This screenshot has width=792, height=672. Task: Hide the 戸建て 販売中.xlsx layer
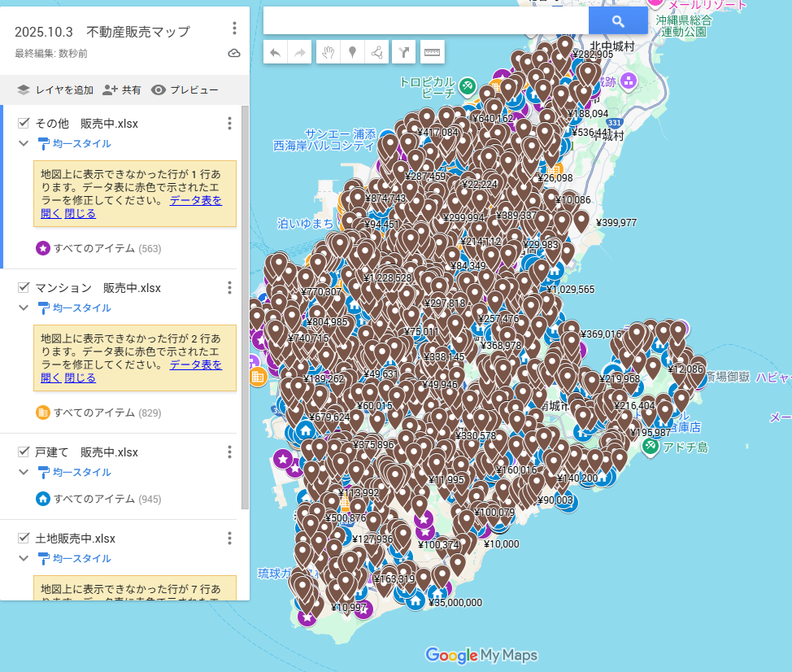[x=24, y=452]
